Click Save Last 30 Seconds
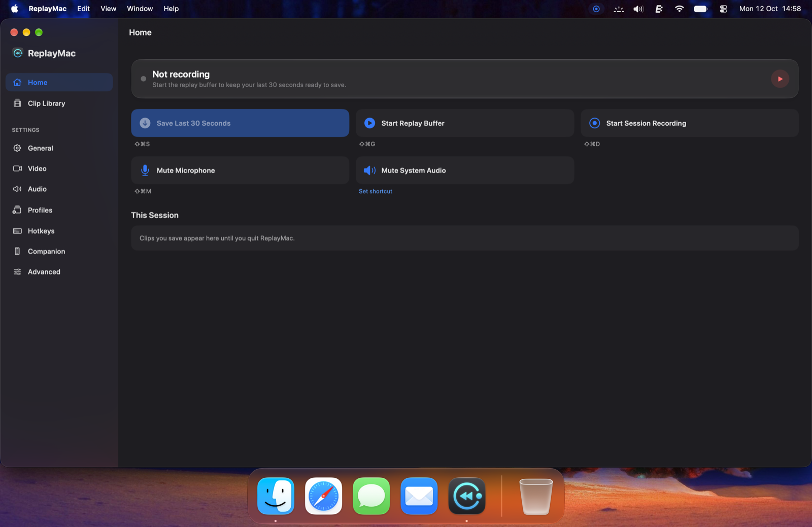This screenshot has width=812, height=527. click(x=240, y=123)
